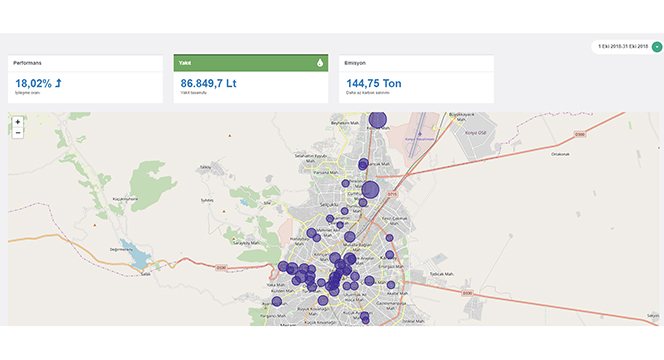Viewport: 664px width, 360px height.
Task: Click the 86.849,7 Lt fuel value
Action: coord(208,83)
